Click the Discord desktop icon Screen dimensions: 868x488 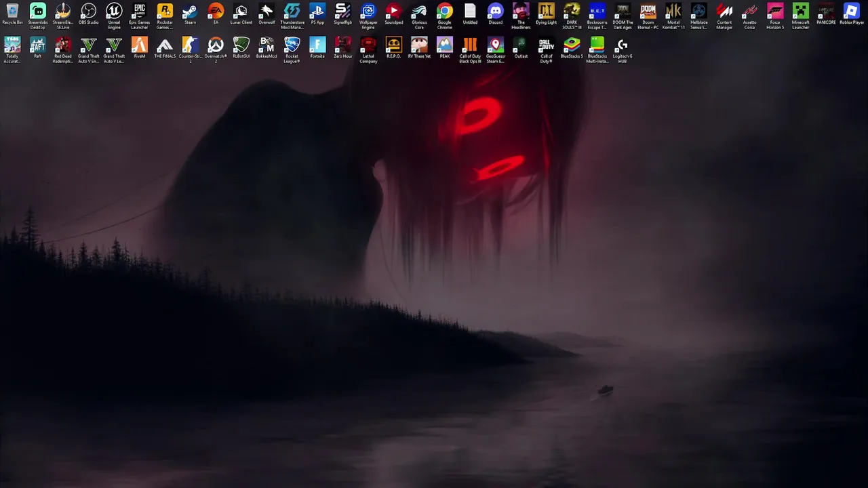pos(496,14)
